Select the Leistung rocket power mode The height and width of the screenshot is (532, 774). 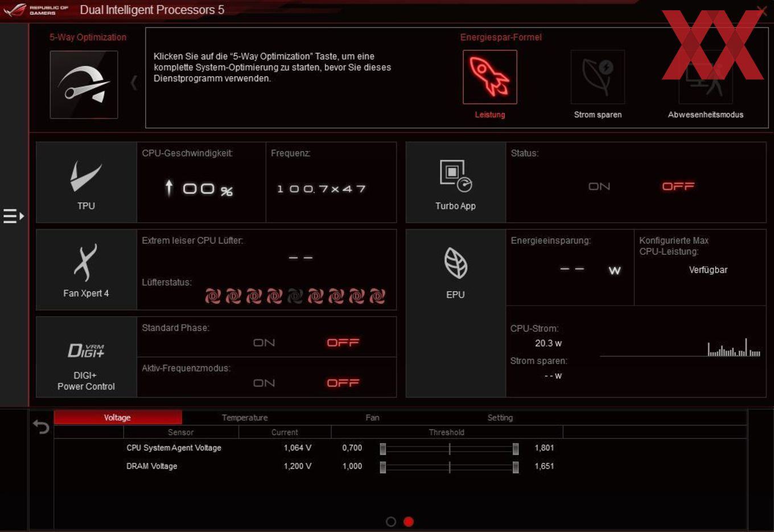(490, 77)
